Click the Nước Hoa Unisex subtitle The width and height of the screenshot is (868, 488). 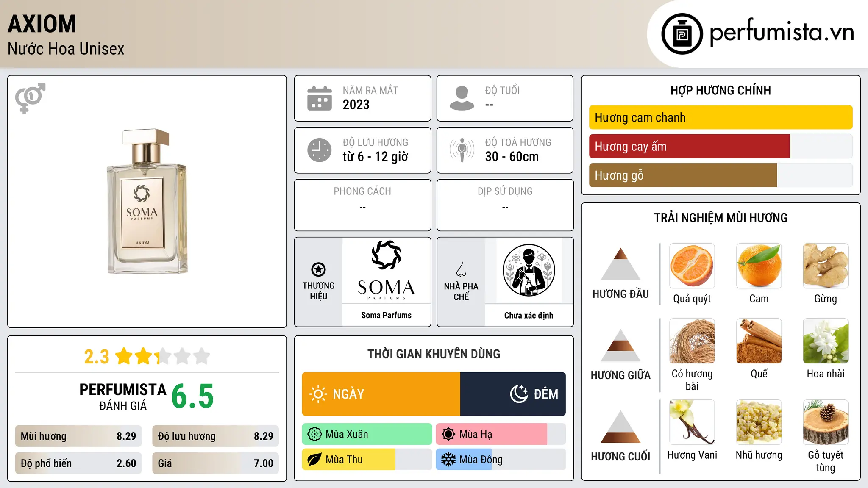coord(66,49)
